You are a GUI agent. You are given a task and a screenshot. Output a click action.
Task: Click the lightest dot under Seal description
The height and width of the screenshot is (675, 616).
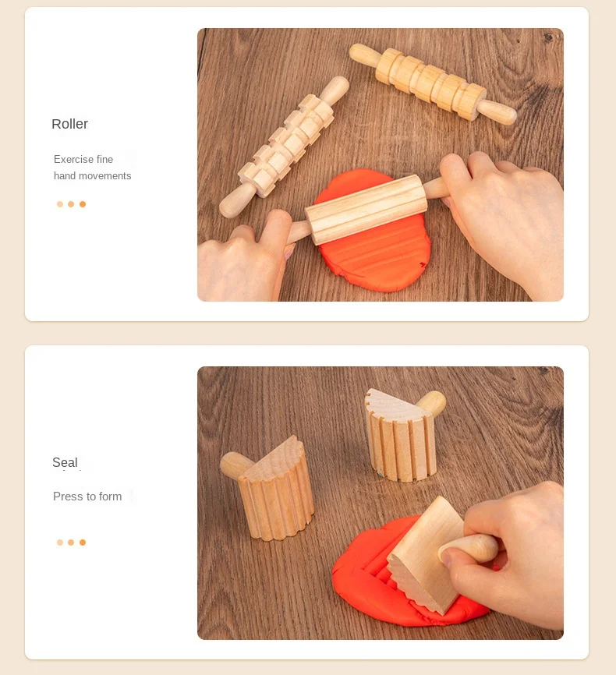click(x=60, y=542)
